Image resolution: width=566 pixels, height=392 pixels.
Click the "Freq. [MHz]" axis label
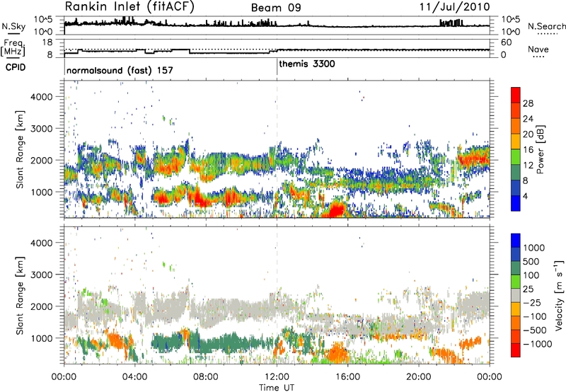pos(13,48)
